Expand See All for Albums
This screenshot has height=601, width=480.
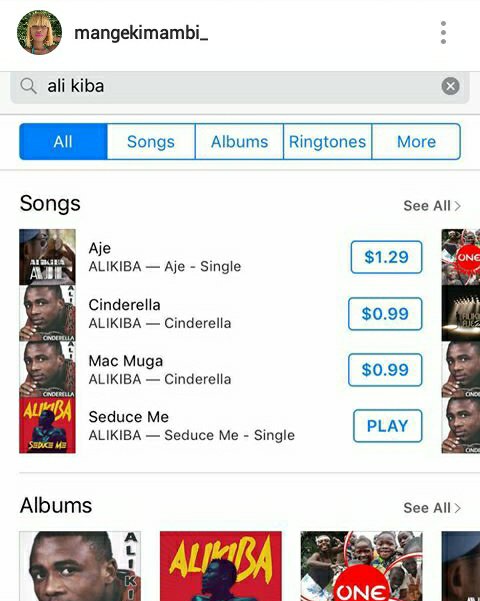click(432, 508)
